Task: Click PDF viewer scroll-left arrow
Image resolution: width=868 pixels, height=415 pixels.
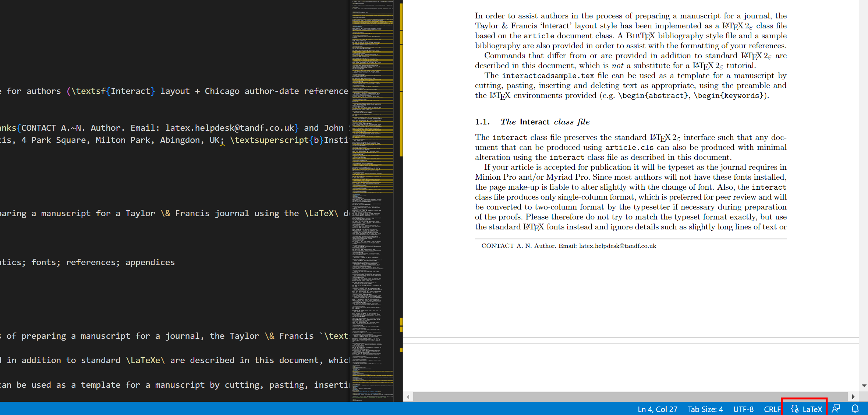Action: tap(408, 397)
